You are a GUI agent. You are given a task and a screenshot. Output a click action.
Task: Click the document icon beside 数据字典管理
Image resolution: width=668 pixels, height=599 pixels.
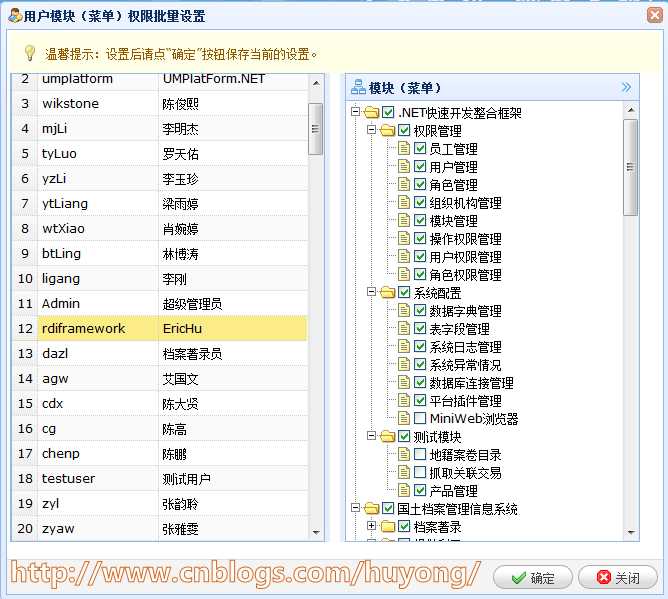[x=404, y=310]
